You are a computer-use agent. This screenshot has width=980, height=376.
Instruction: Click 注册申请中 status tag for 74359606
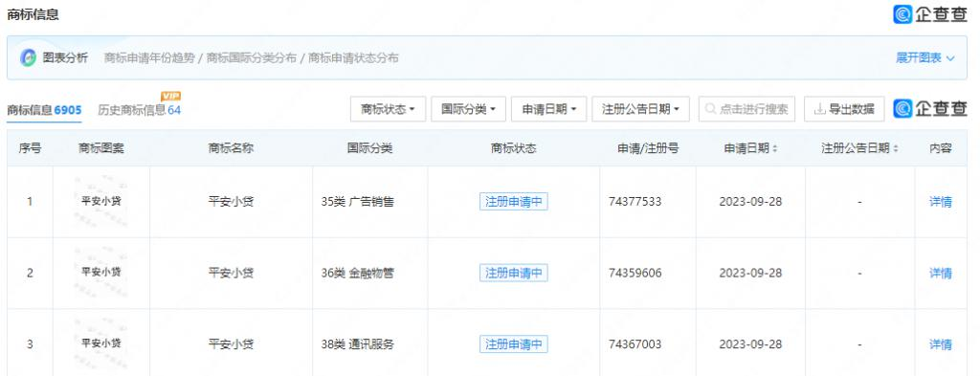pyautogui.click(x=514, y=273)
